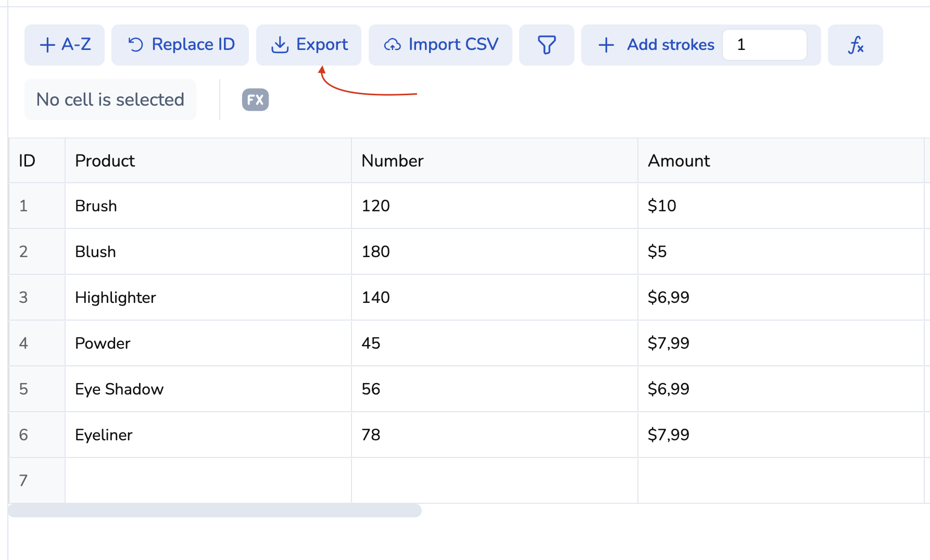Click the Eyeliner number cell 78

(x=494, y=435)
